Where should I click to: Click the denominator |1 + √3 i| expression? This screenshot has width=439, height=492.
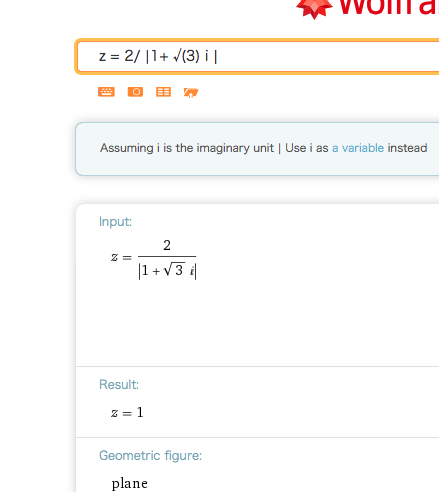coord(167,270)
